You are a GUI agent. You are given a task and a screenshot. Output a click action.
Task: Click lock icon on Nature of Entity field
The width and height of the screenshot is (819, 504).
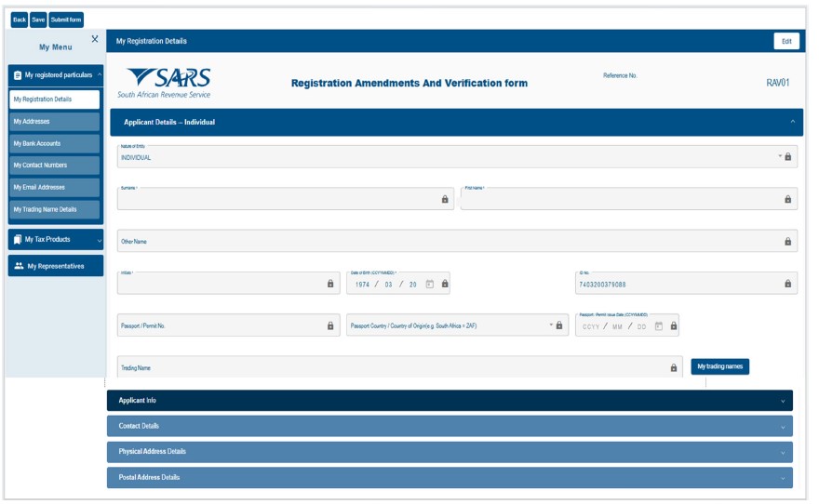coord(787,156)
